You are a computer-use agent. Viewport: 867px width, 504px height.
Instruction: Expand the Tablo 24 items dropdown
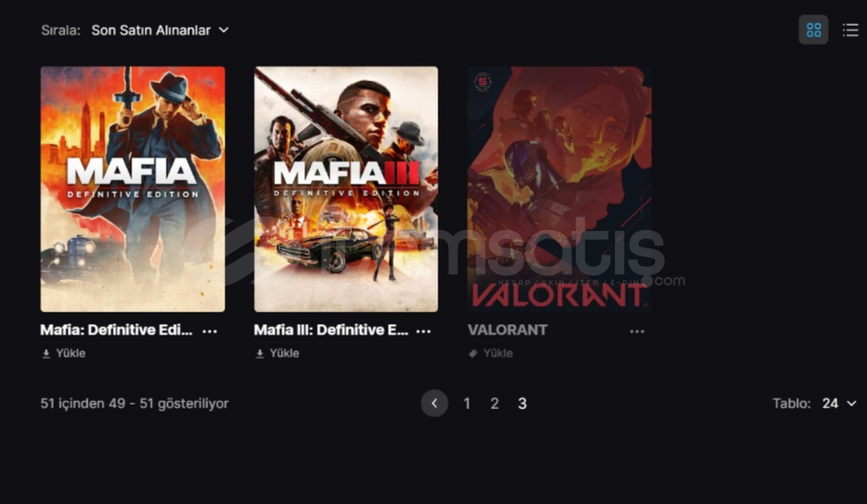(x=839, y=404)
